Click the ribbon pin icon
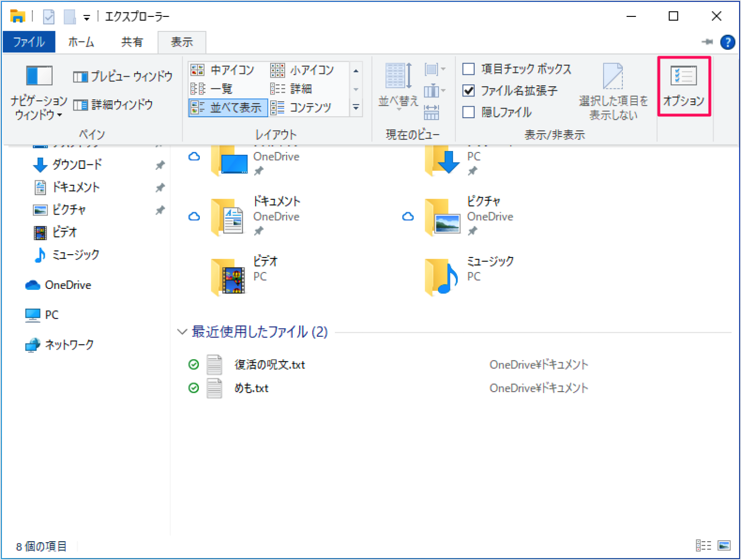 (x=707, y=42)
